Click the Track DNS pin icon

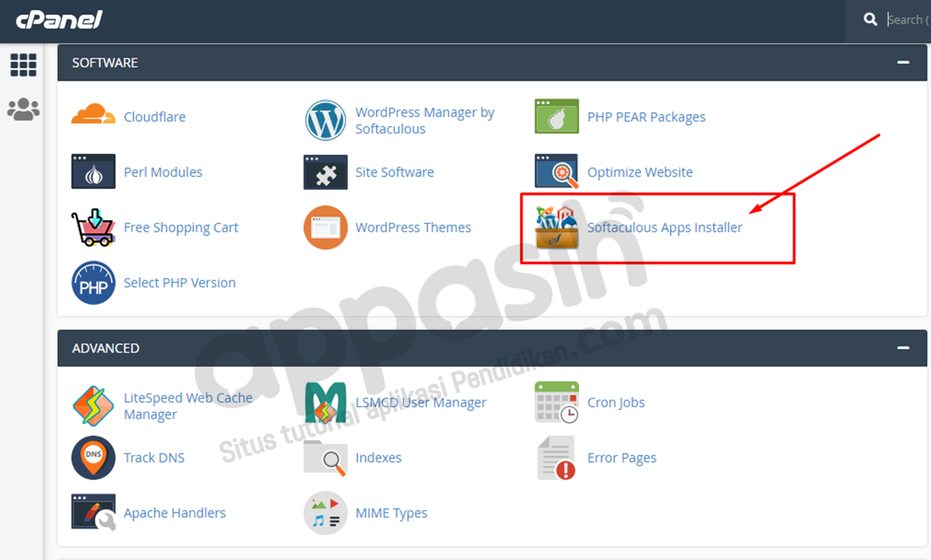93,458
